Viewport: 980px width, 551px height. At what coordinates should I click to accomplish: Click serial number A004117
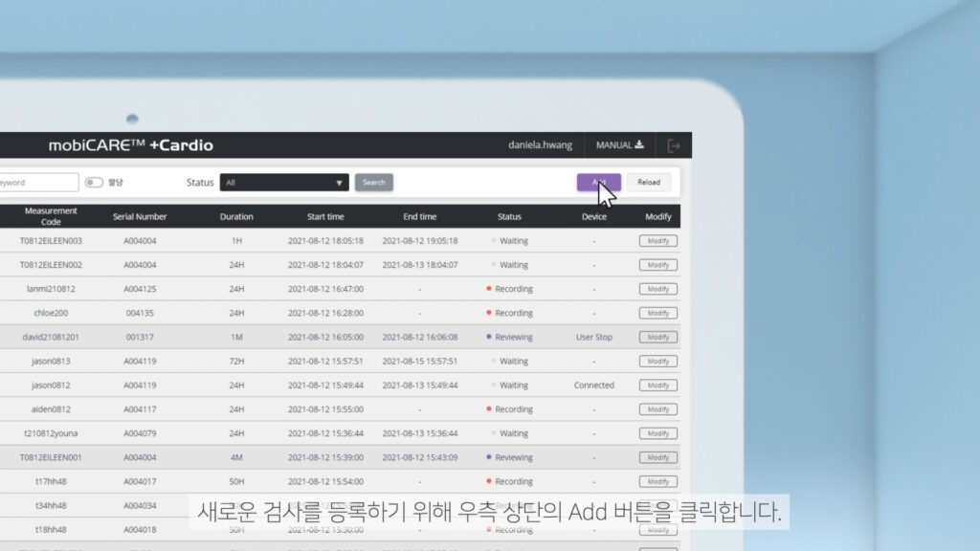140,409
